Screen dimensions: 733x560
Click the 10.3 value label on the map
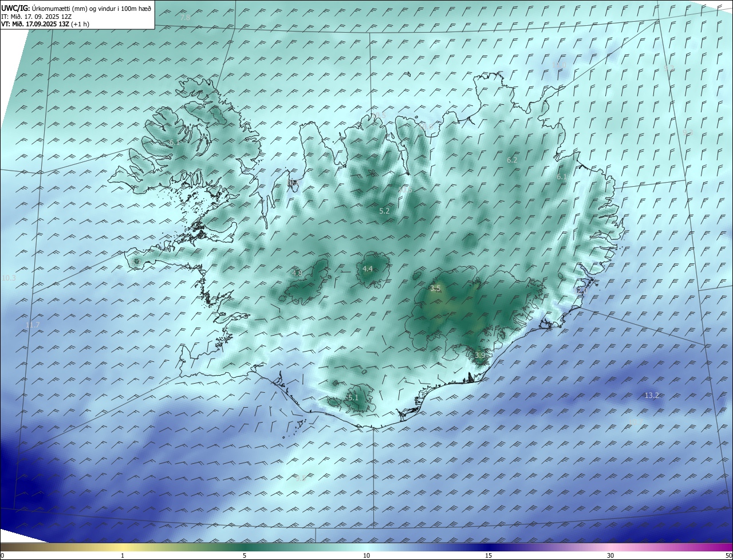click(9, 278)
